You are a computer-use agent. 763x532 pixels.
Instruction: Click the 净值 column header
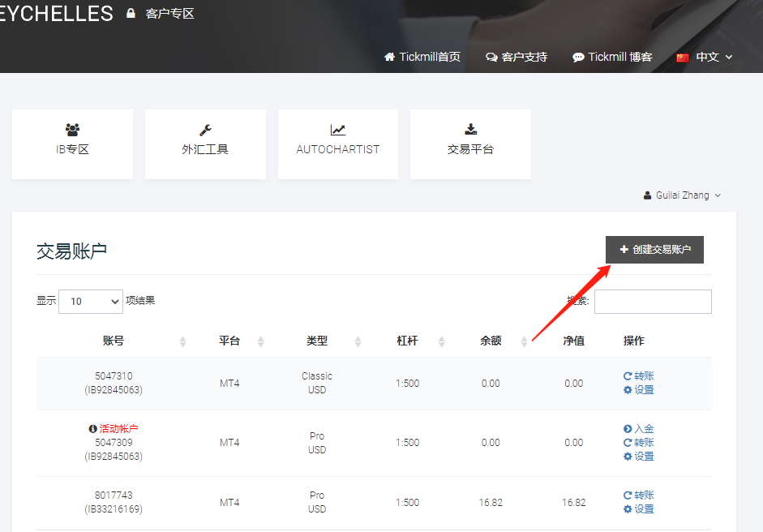coord(574,341)
